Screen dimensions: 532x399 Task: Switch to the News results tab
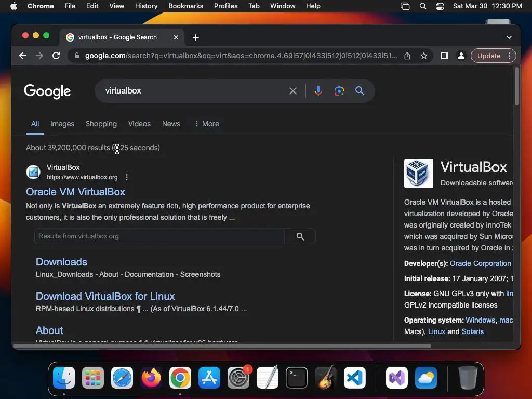pos(171,124)
